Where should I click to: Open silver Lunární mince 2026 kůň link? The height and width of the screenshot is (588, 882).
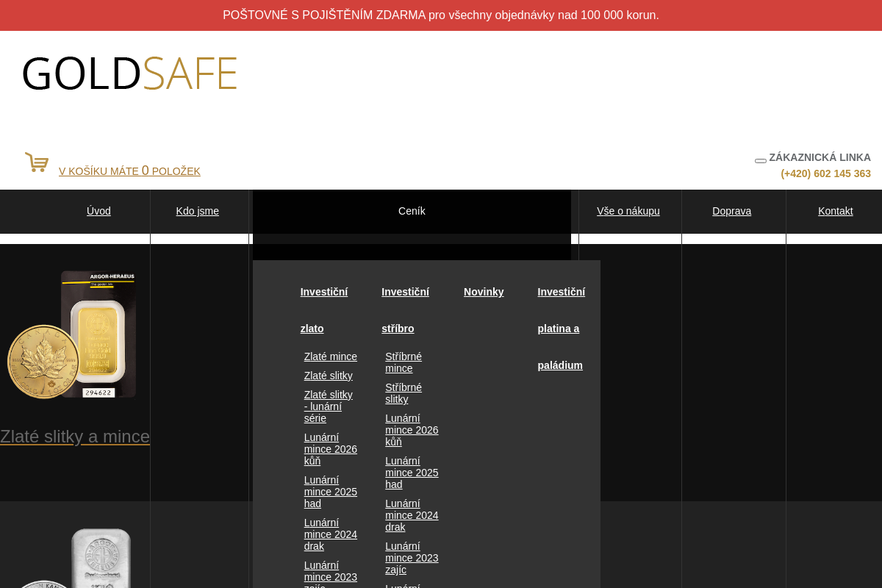coord(412,430)
